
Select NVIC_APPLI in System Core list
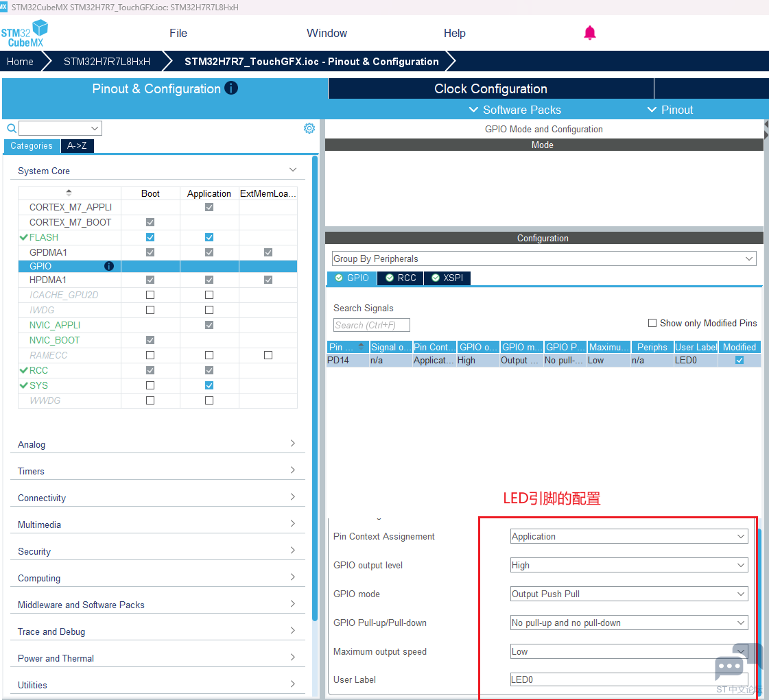click(54, 325)
